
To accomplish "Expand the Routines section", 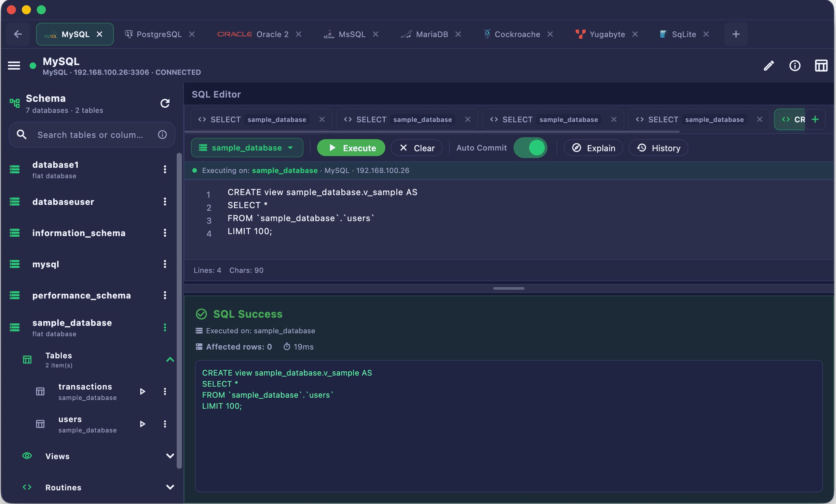I will 170,487.
